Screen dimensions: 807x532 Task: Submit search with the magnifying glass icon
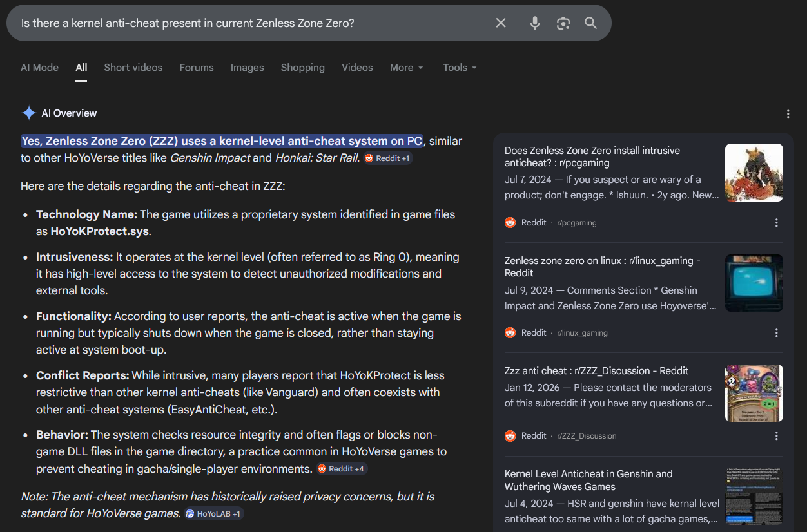591,23
